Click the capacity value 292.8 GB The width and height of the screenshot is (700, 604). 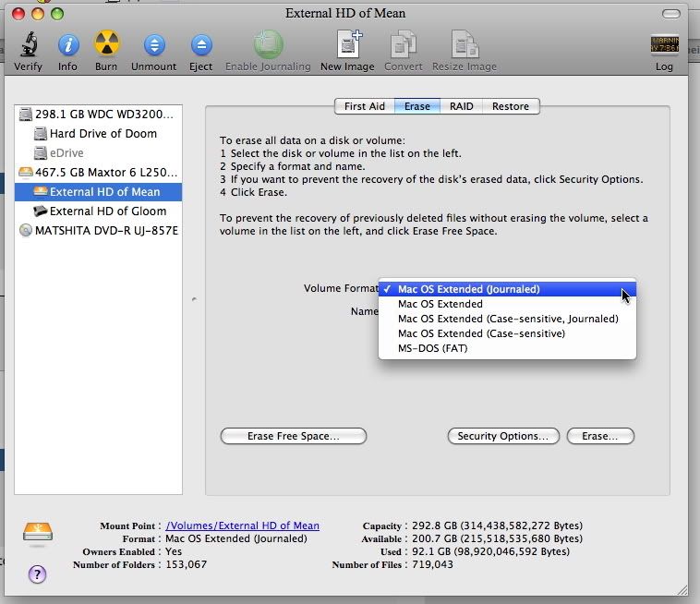click(497, 525)
